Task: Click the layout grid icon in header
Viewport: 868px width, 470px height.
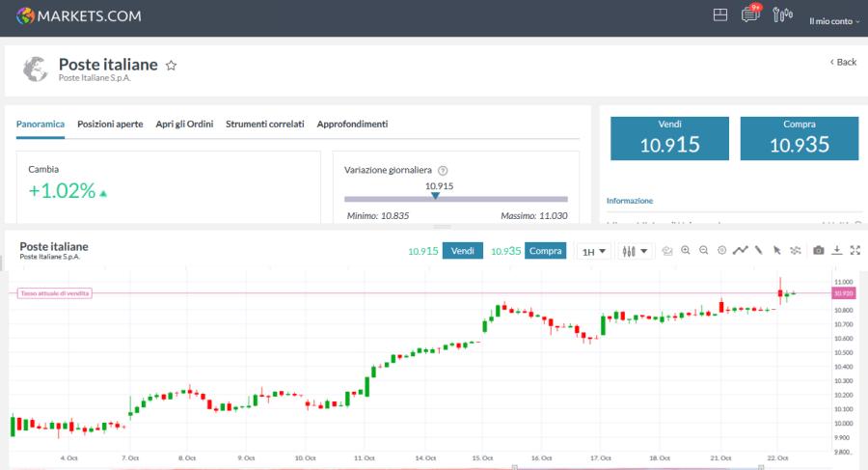Action: coord(719,14)
